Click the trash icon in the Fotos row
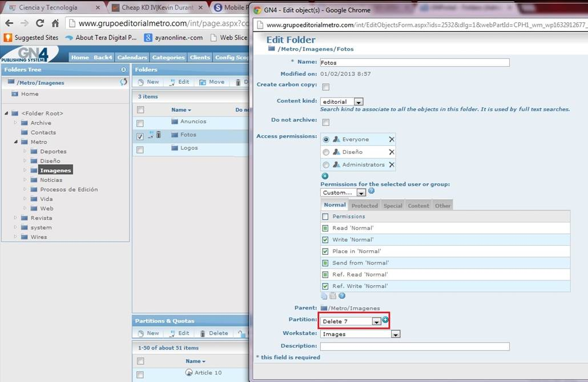This screenshot has height=382, width=588. pos(159,135)
